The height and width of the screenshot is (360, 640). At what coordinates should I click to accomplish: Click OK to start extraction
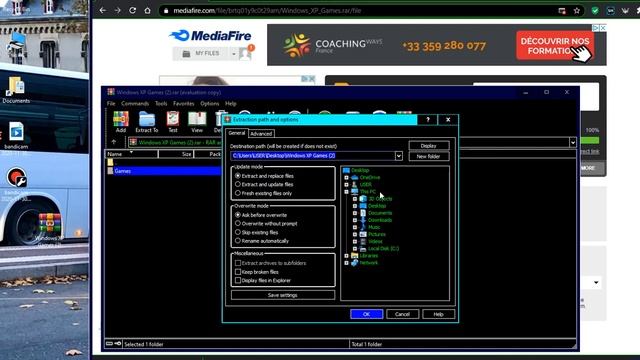(x=367, y=314)
